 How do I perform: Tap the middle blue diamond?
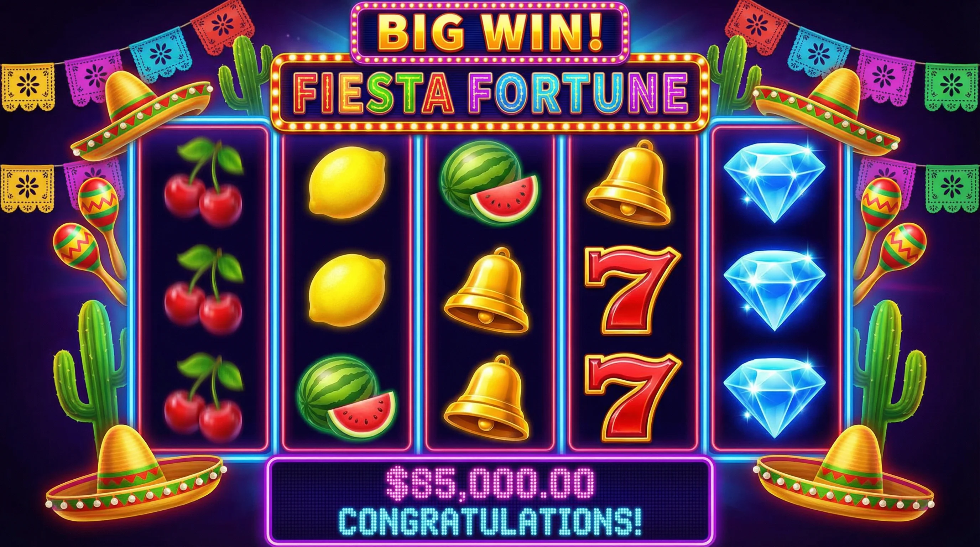pos(774,290)
